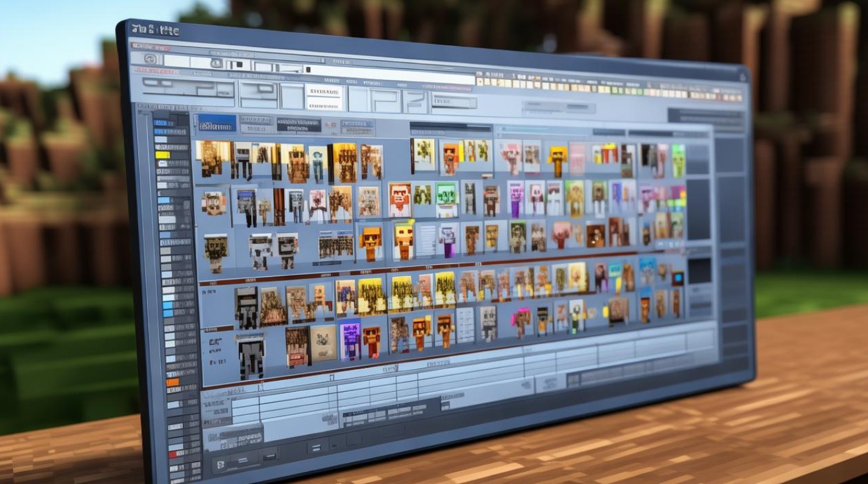Pick the yellow swatch in the left sidebar
868x484 pixels.
click(163, 155)
